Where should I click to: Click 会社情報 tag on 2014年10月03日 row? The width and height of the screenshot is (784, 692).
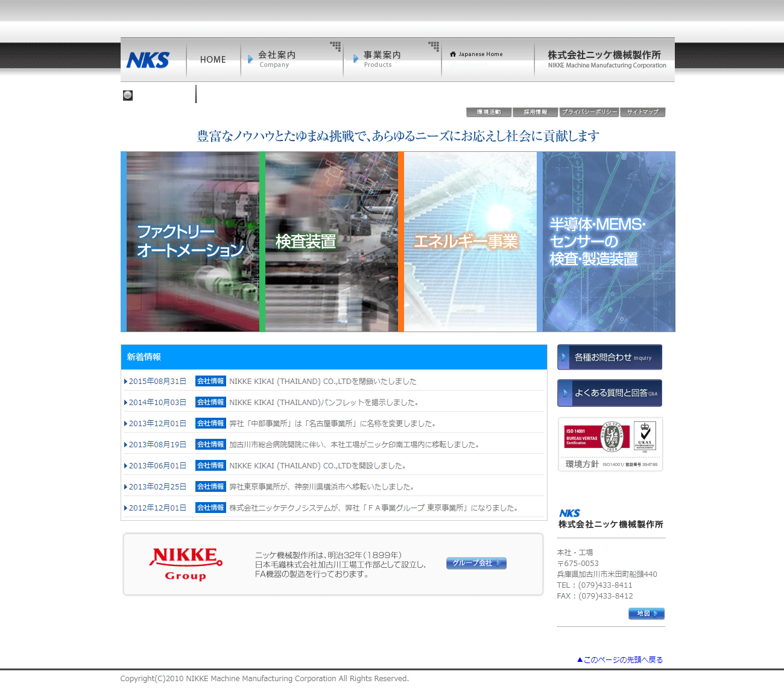click(x=210, y=403)
